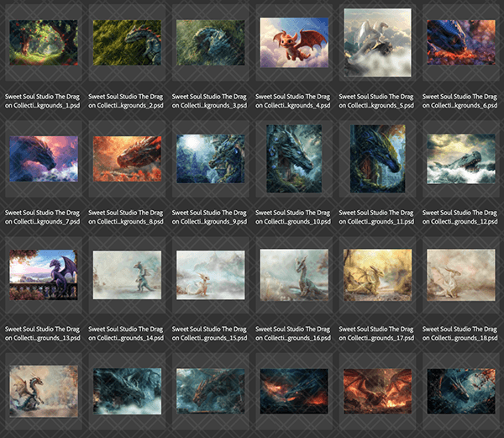Click file name ending grounds_17.psd
This screenshot has height=438, width=504.
pyautogui.click(x=376, y=334)
